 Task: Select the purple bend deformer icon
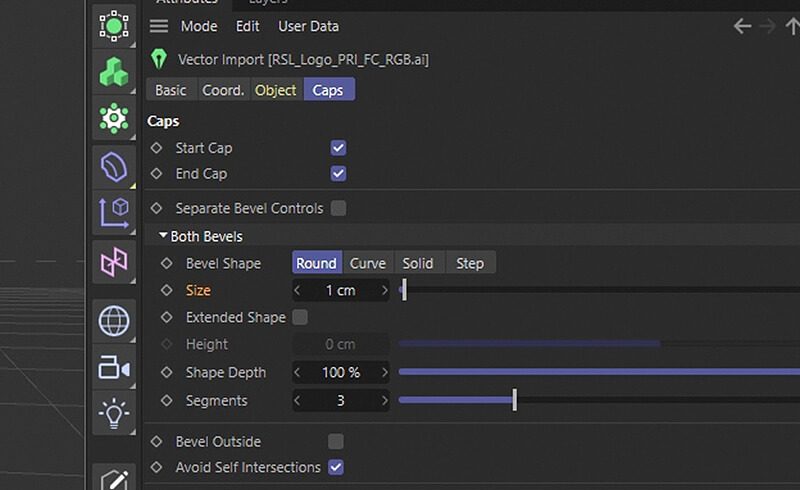(x=114, y=167)
